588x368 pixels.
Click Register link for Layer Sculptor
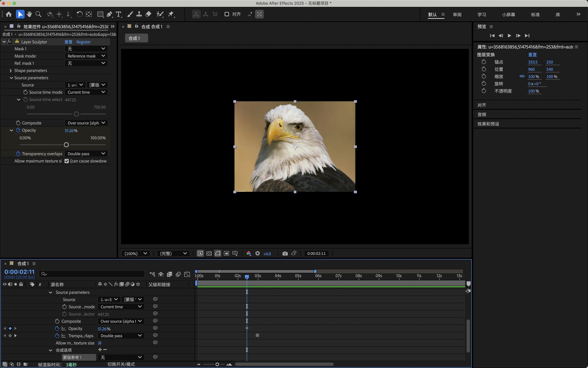pyautogui.click(x=83, y=42)
